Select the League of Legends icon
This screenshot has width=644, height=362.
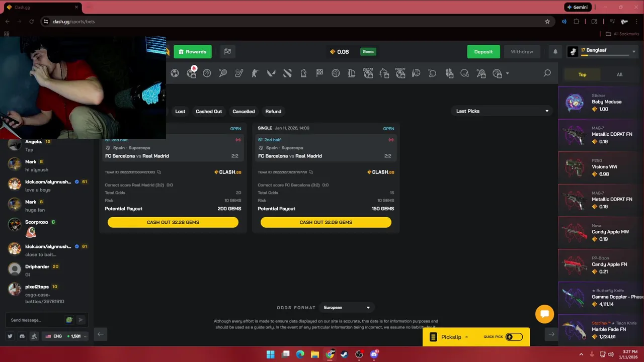[352, 73]
